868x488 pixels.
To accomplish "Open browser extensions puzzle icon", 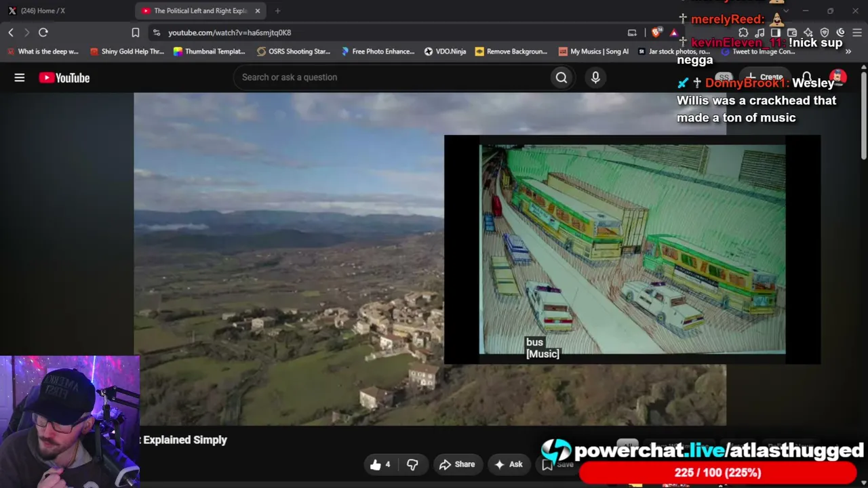I will click(x=743, y=33).
